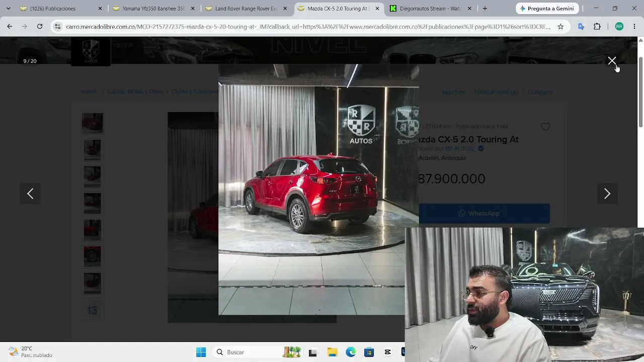This screenshot has height=362, width=644.
Task: Open the RR AUTOS_ seller link
Action: 460,149
